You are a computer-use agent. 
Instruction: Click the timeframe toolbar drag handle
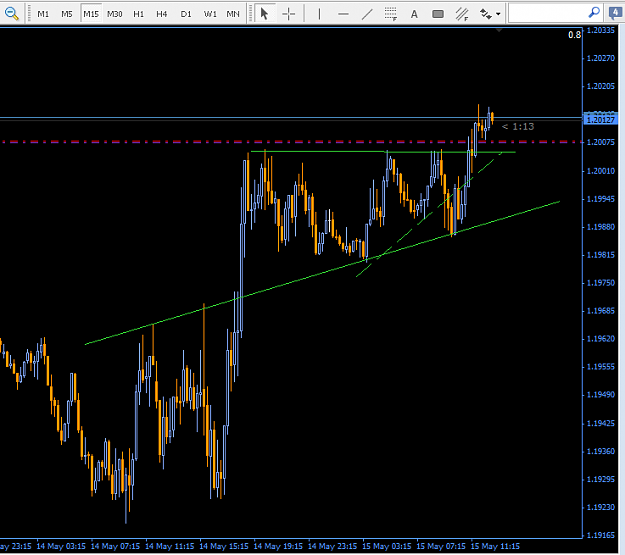pos(29,14)
